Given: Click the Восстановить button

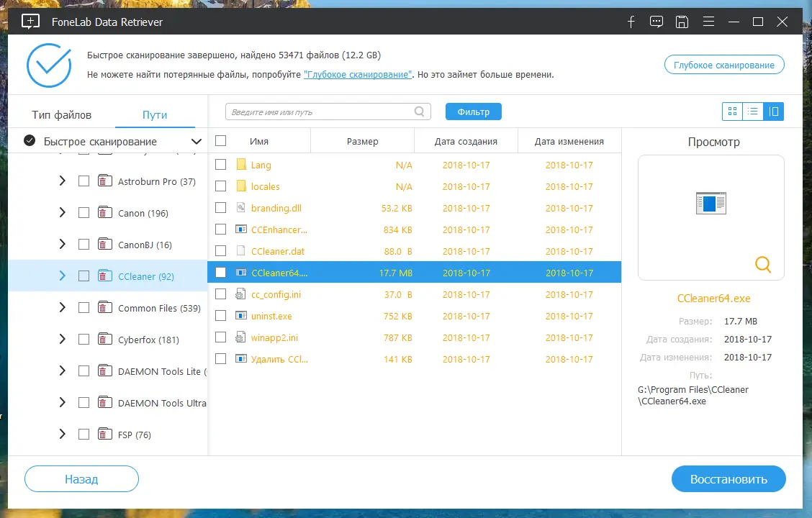Looking at the screenshot, I should [x=728, y=479].
